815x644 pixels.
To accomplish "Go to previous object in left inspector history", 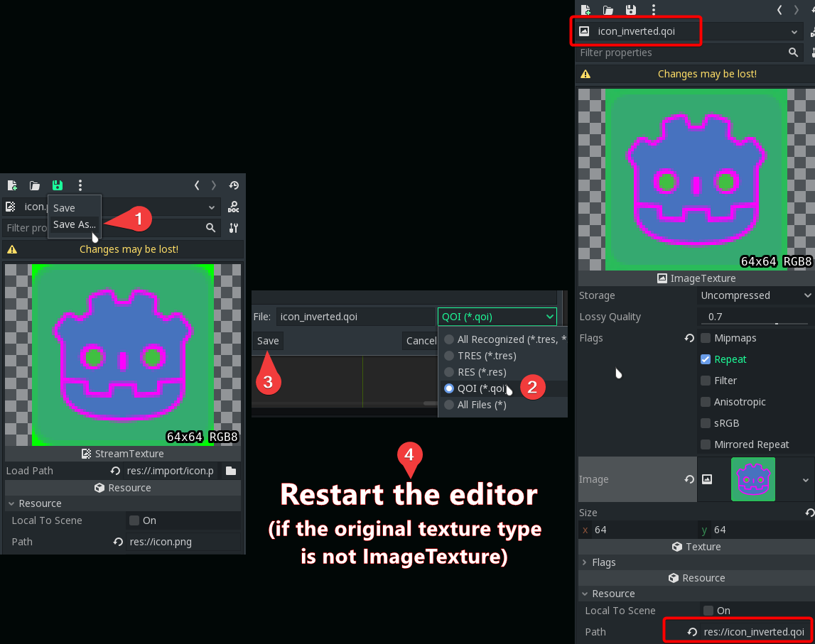I will coord(197,185).
